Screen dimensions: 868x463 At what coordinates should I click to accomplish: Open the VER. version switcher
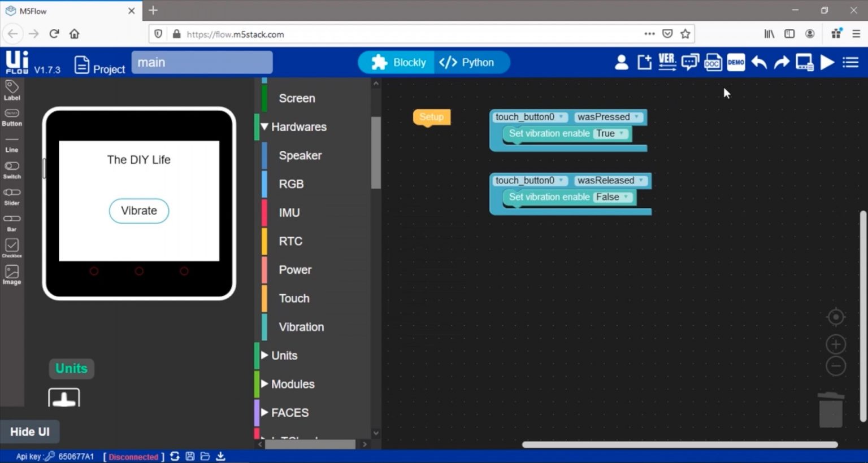pos(667,62)
